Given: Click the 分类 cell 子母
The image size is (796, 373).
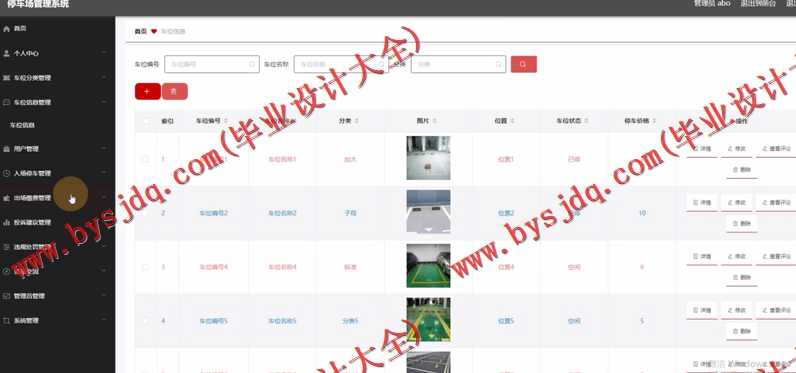Looking at the screenshot, I should click(350, 213).
